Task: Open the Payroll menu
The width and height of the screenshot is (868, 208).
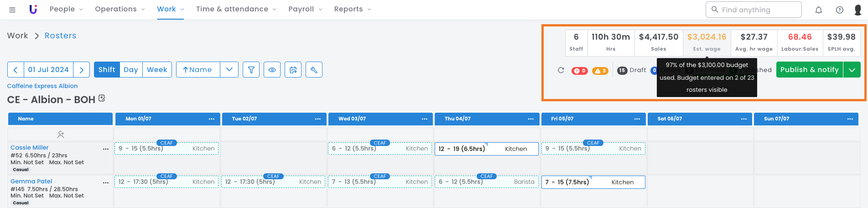Action: click(x=305, y=9)
